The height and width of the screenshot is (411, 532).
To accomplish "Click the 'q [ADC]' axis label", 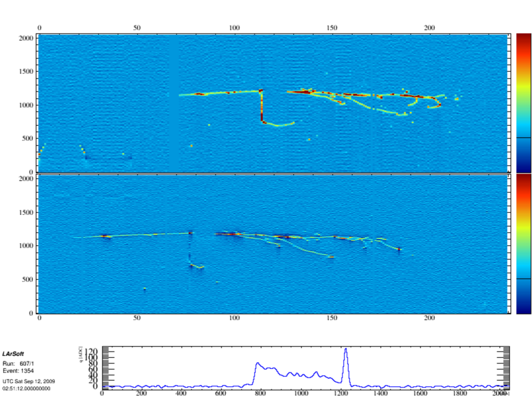I will (x=81, y=354).
